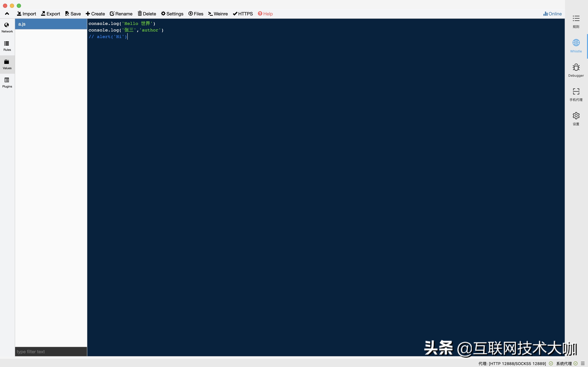Create a new value entry
The image size is (588, 367).
pyautogui.click(x=95, y=14)
